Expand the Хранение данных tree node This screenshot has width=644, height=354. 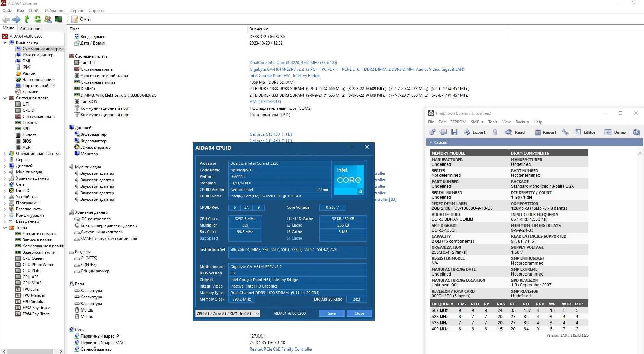coord(5,178)
